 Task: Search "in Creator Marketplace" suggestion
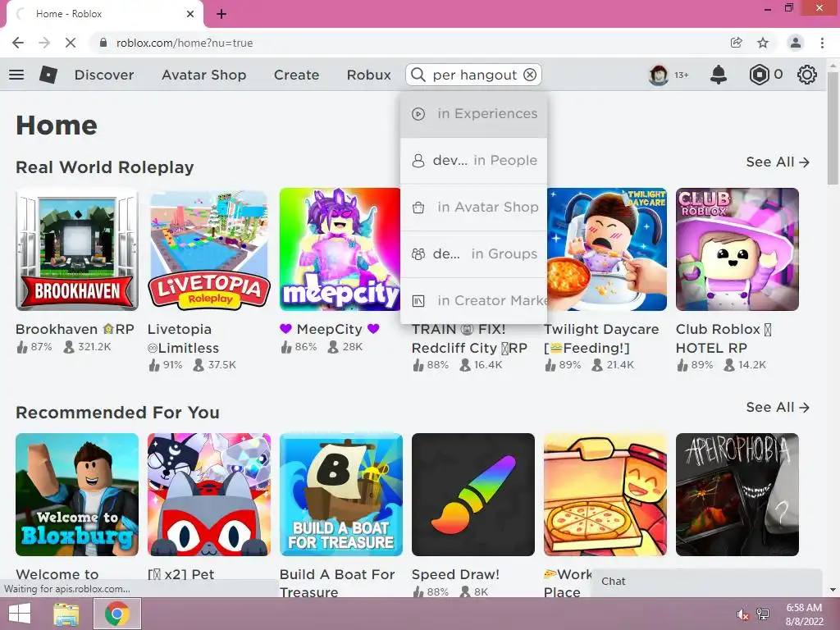coord(473,300)
